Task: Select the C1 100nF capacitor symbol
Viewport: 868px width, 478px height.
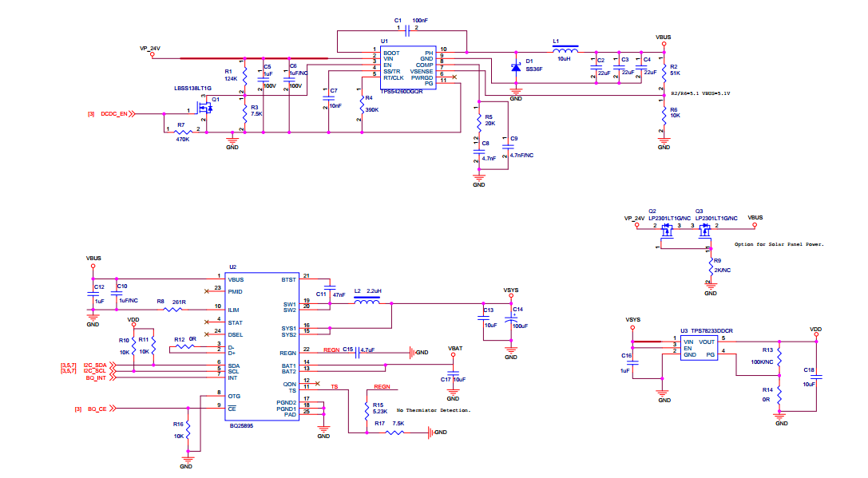Action: [x=407, y=31]
